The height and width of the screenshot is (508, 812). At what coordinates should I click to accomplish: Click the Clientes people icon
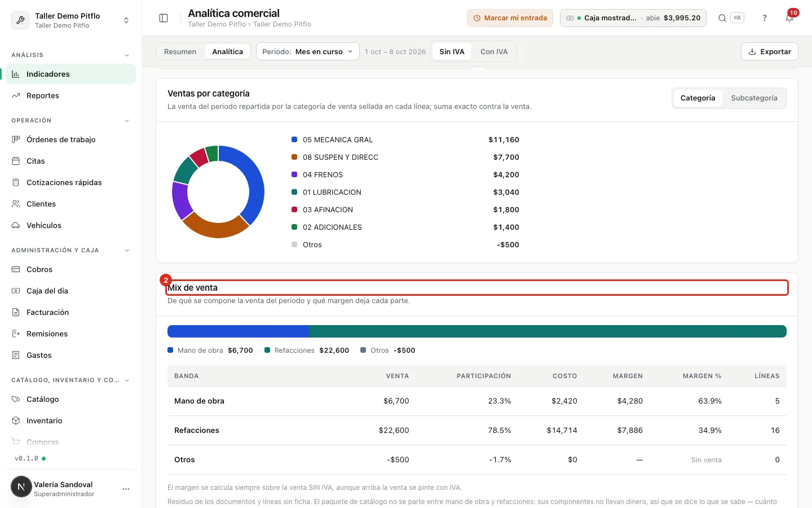16,204
